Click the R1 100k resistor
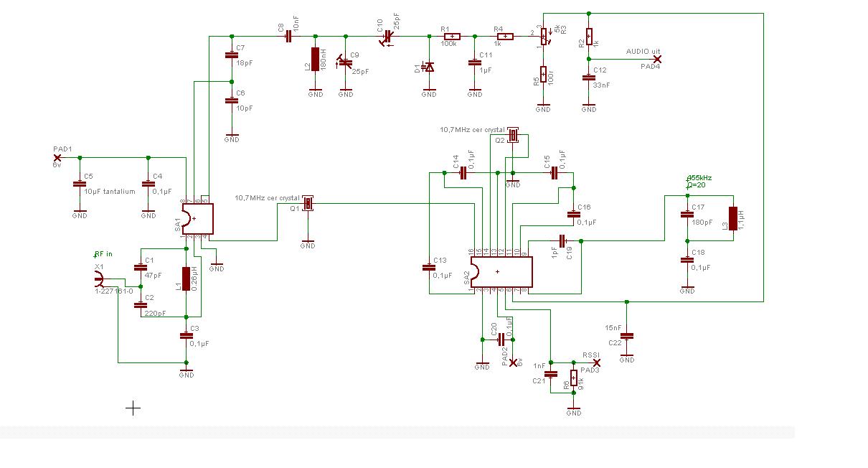The width and height of the screenshot is (868, 468). click(451, 36)
